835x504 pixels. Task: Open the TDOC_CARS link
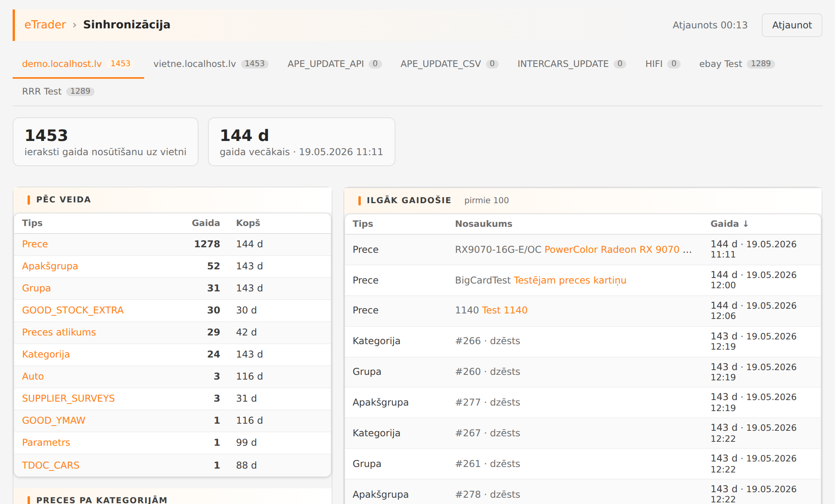tap(51, 465)
